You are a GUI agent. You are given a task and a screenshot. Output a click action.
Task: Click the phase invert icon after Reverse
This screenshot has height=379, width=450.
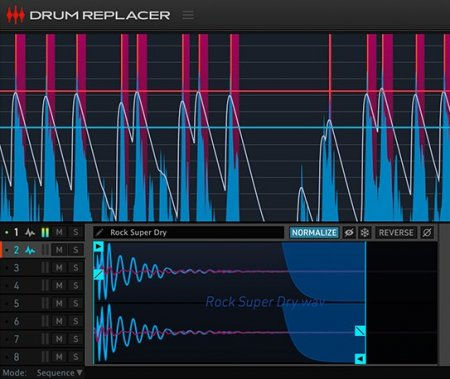click(427, 232)
